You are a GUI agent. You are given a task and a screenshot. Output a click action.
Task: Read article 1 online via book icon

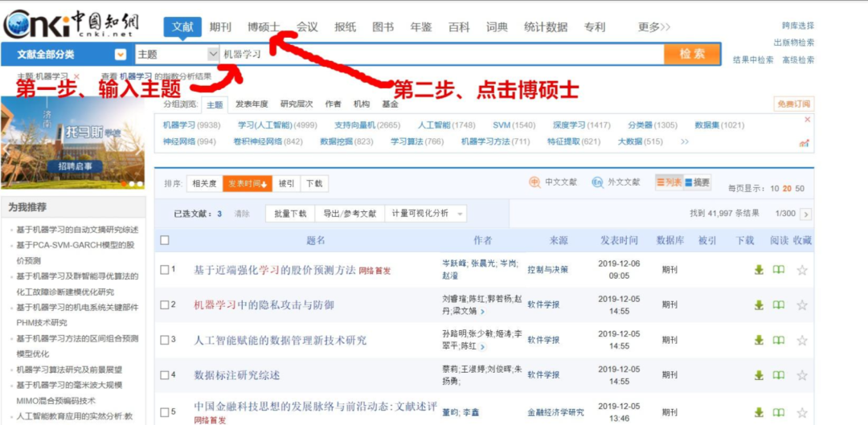779,270
